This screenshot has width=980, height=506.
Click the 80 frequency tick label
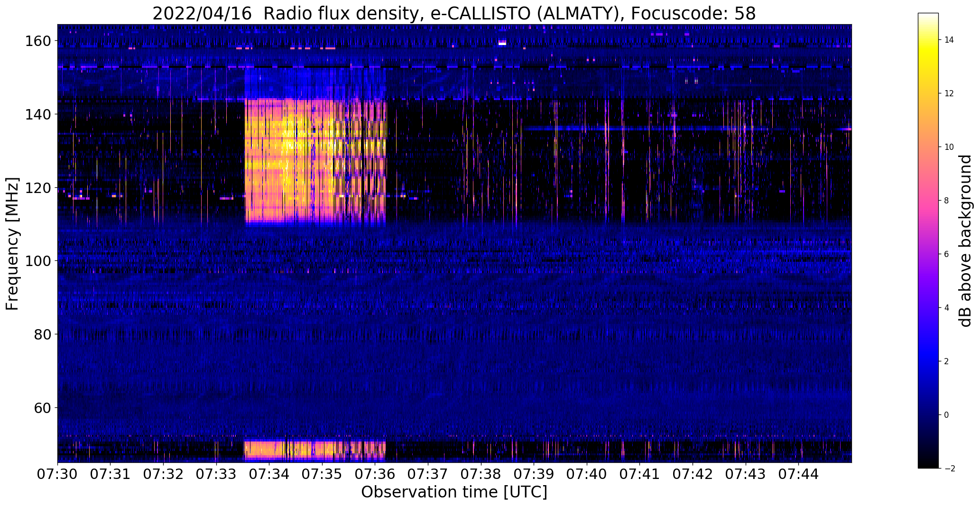pyautogui.click(x=42, y=334)
